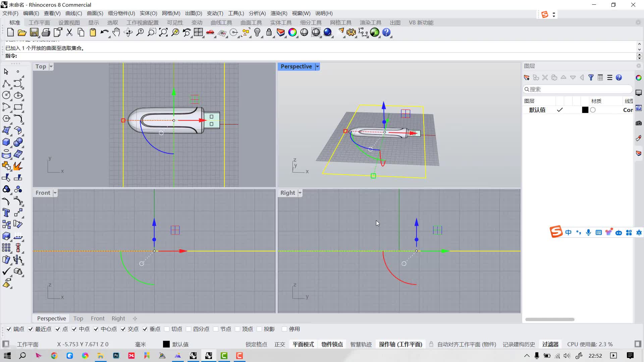Viewport: 644px width, 362px height.
Task: Click the color wheel icon in toolbar
Action: 292,32
